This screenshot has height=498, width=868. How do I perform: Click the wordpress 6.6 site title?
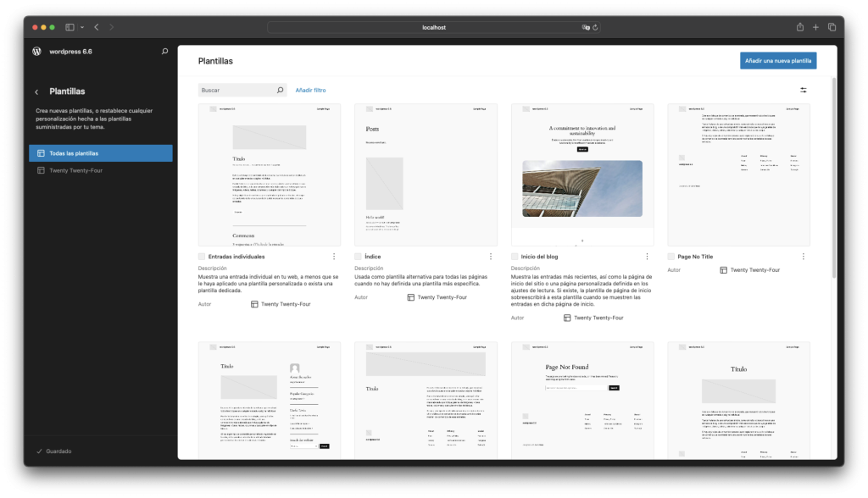pyautogui.click(x=71, y=52)
